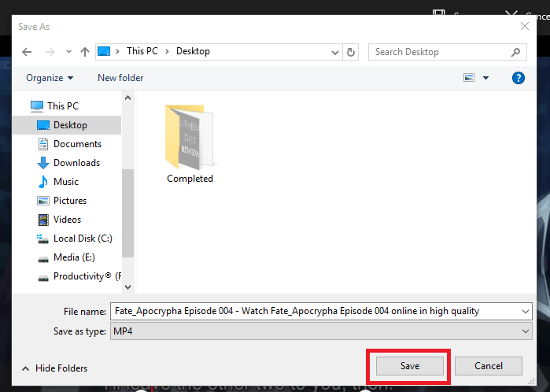Expand the File name dropdown arrow
The image size is (550, 392).
click(x=526, y=311)
